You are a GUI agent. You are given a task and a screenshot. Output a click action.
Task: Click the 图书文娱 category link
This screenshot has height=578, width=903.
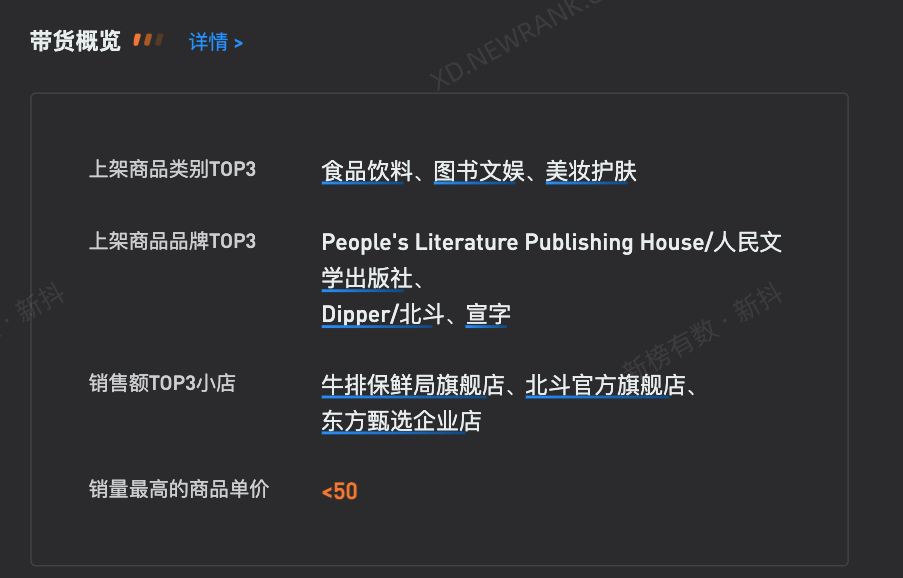479,171
